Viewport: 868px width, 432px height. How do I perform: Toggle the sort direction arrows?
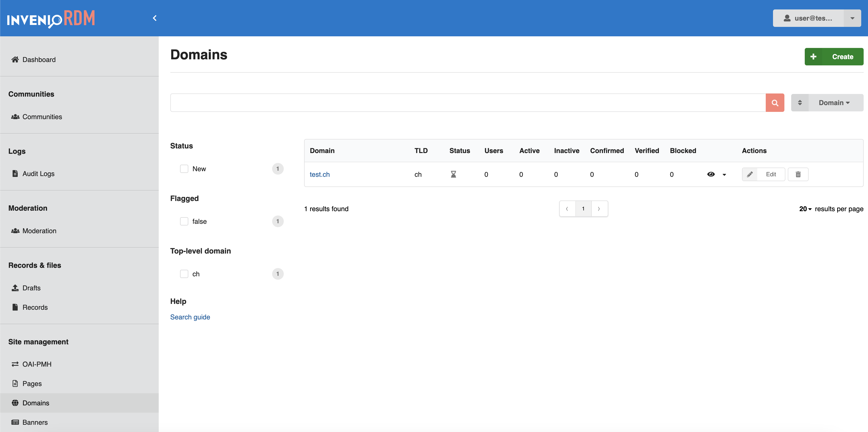800,103
